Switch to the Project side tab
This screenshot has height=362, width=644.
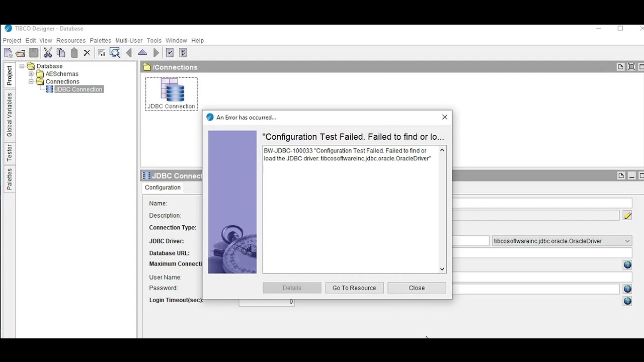pyautogui.click(x=9, y=75)
